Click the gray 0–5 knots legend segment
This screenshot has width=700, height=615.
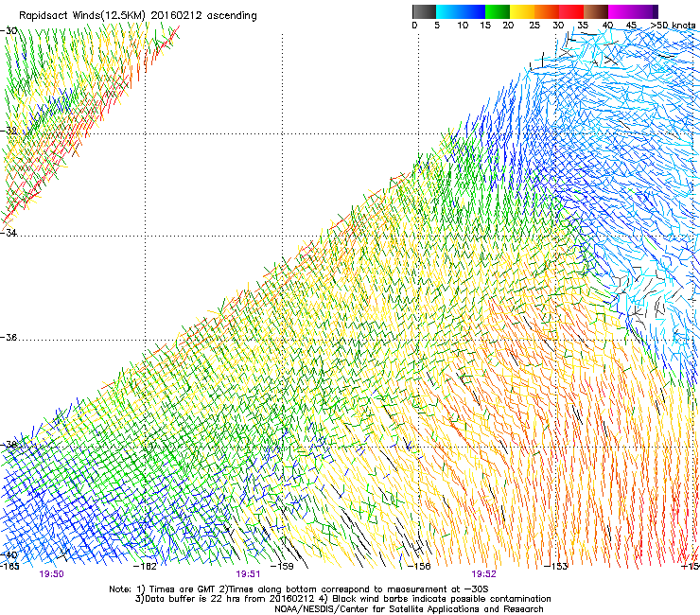point(424,11)
